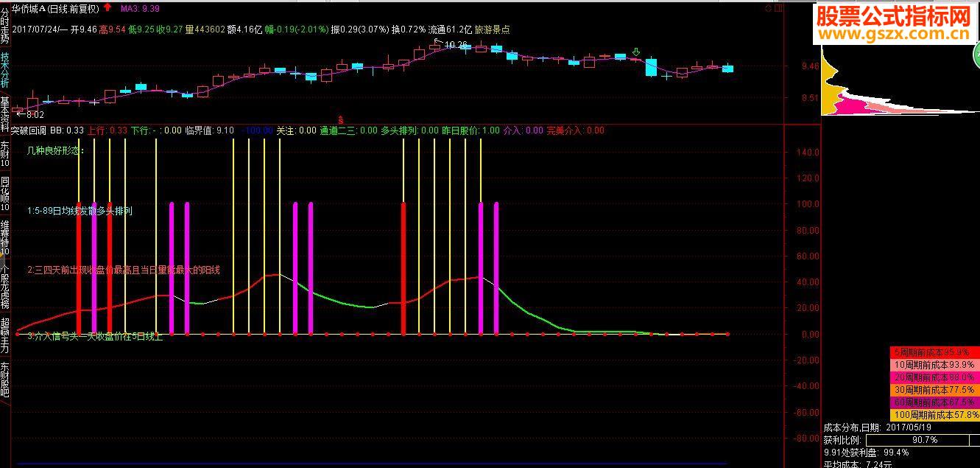
Task: Click the 1:5-89日均线发散多头排列 note
Action: click(x=80, y=211)
